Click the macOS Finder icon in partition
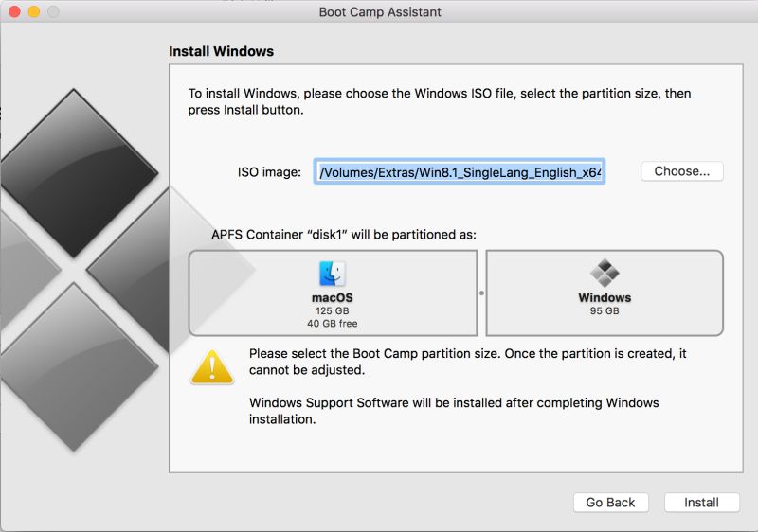This screenshot has height=532, width=758. [x=333, y=274]
